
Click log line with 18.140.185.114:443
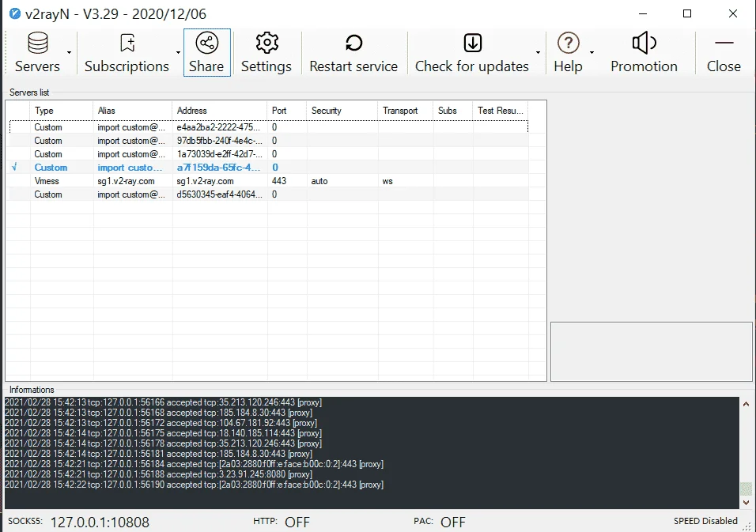[163, 433]
